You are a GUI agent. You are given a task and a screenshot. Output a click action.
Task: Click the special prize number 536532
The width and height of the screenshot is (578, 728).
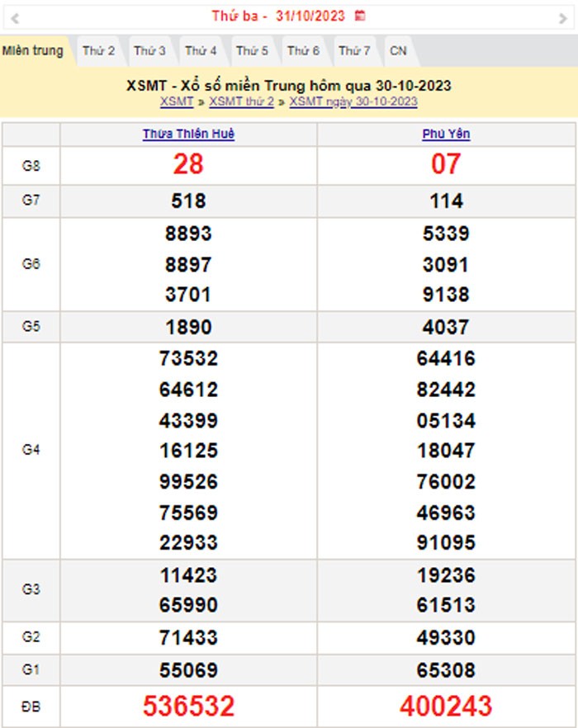click(188, 706)
